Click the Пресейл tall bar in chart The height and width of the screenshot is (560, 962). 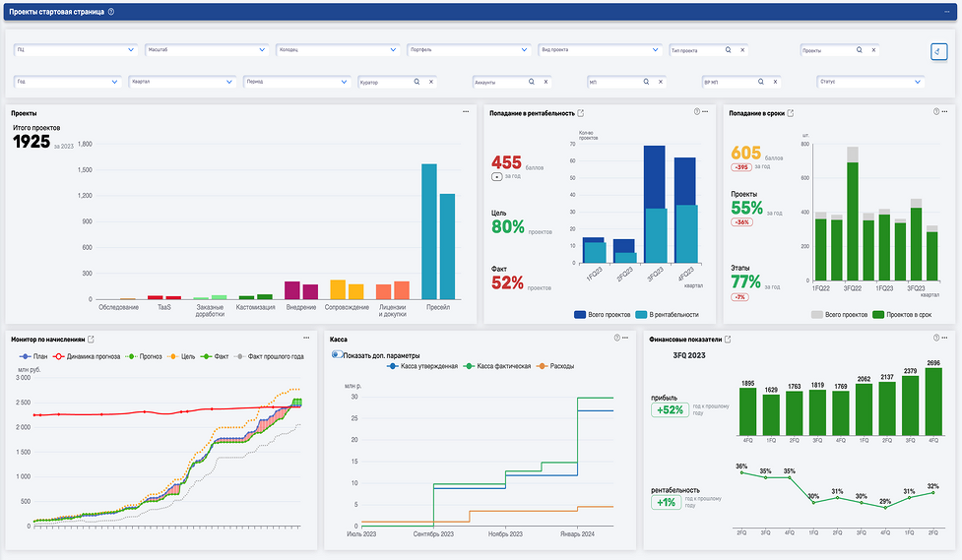click(429, 231)
